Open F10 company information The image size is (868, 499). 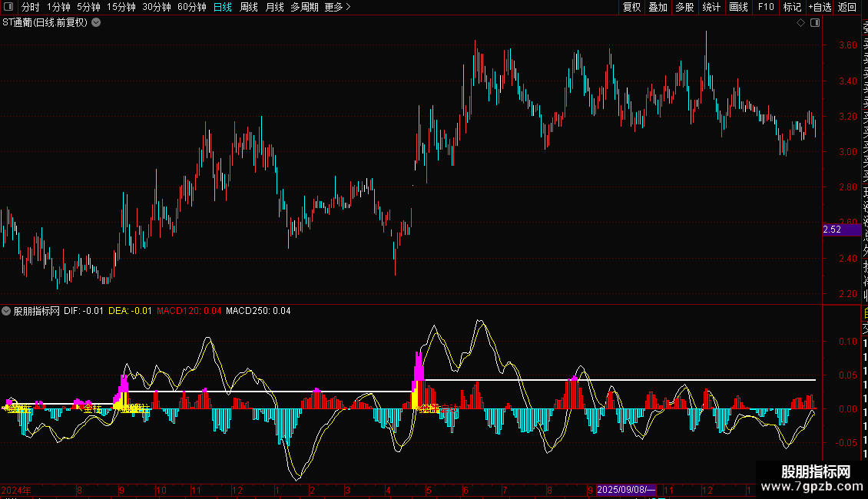(766, 7)
